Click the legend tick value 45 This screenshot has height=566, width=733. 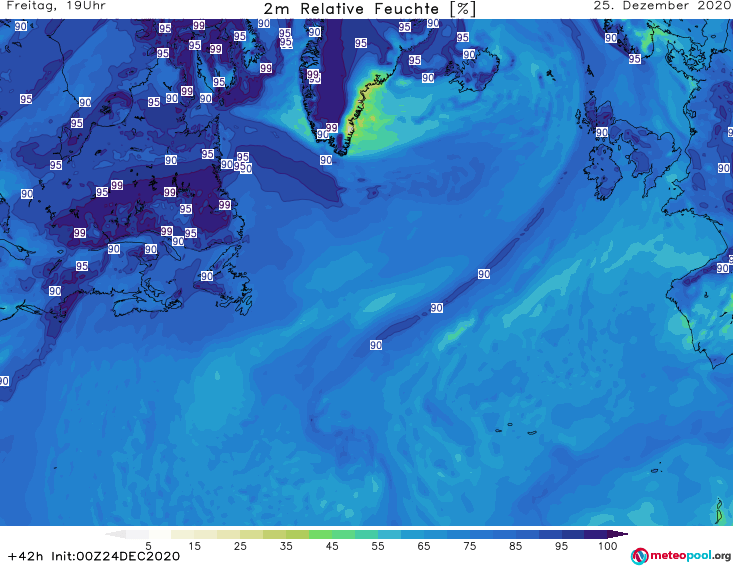point(332,546)
